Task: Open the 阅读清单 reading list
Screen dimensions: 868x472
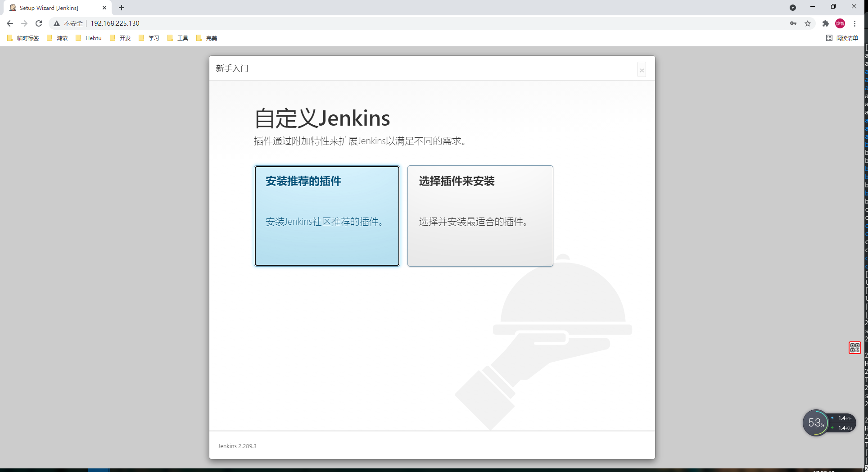Action: coord(842,38)
